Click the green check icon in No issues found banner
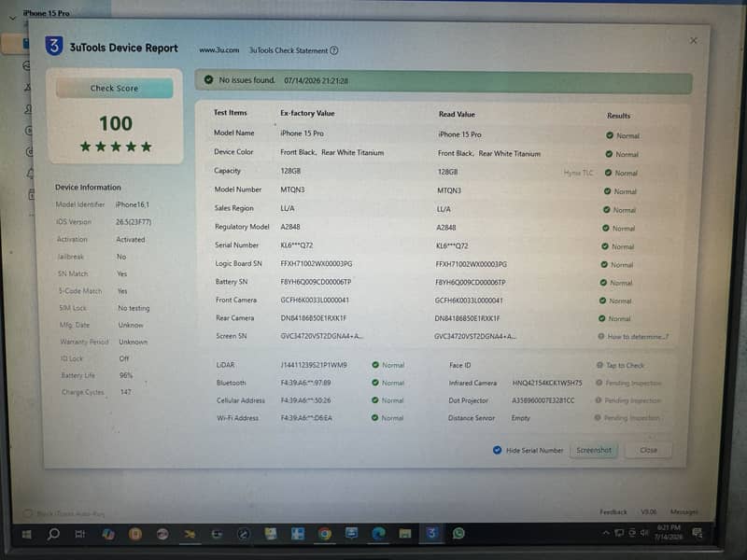The width and height of the screenshot is (747, 560). (208, 80)
